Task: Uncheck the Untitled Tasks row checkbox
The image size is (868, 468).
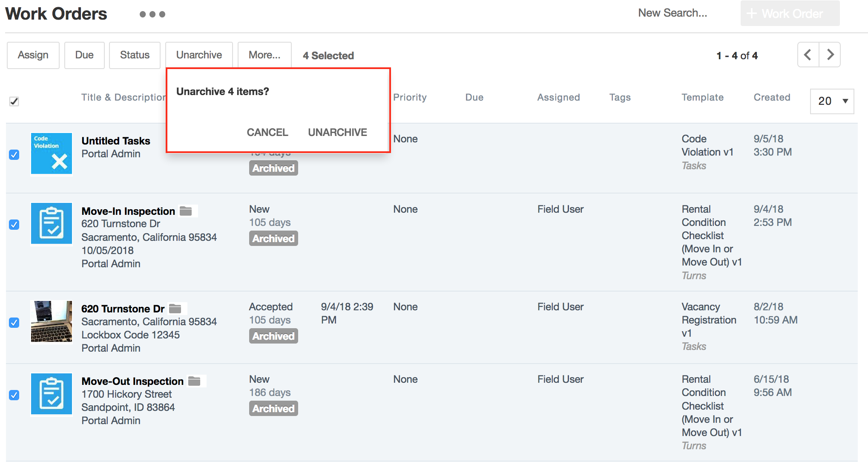Action: coord(14,154)
